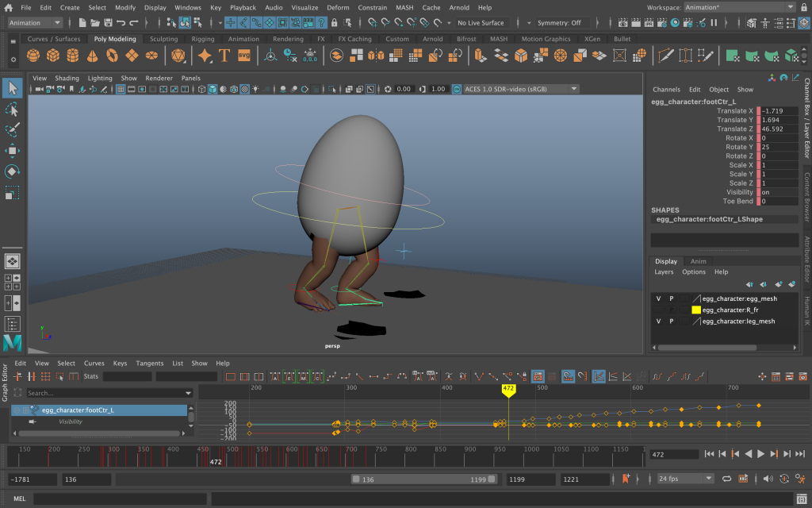
Task: Click the Home icon in menu bar
Action: pyautogui.click(x=8, y=8)
